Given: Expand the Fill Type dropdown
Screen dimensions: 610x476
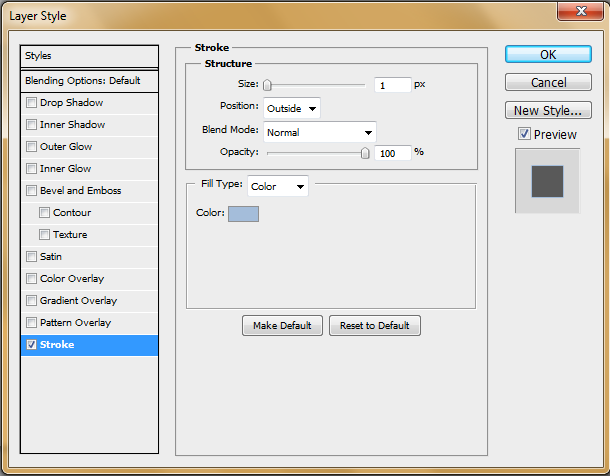Looking at the screenshot, I should [x=278, y=186].
